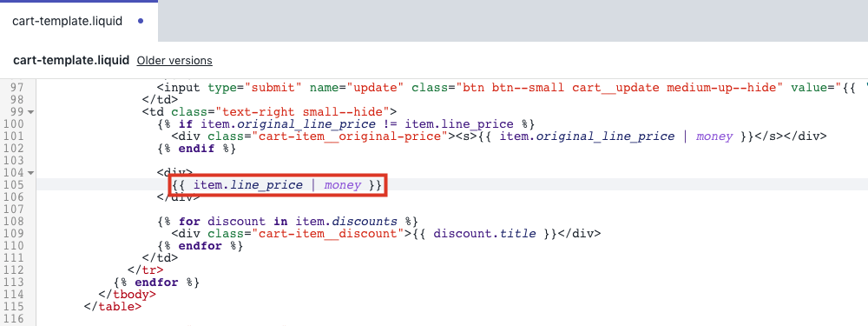Select the cart-template.liquid file tab

click(x=78, y=22)
